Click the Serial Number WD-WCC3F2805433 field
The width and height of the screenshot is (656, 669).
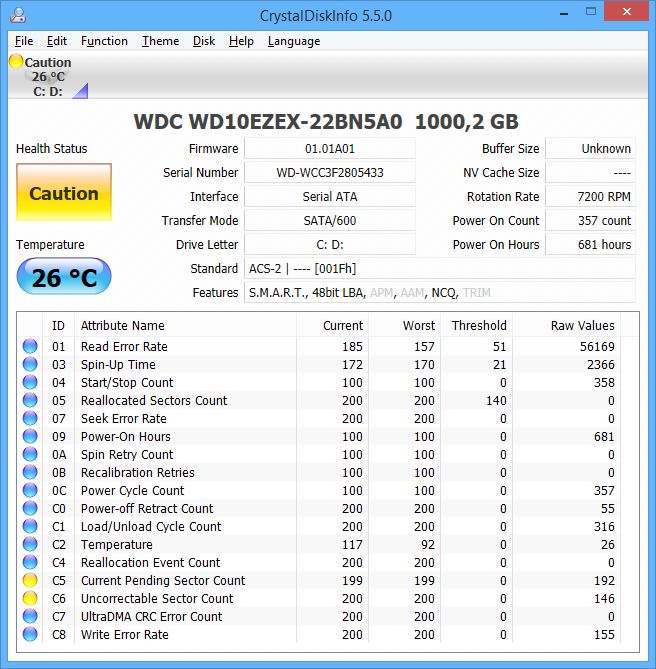click(330, 172)
